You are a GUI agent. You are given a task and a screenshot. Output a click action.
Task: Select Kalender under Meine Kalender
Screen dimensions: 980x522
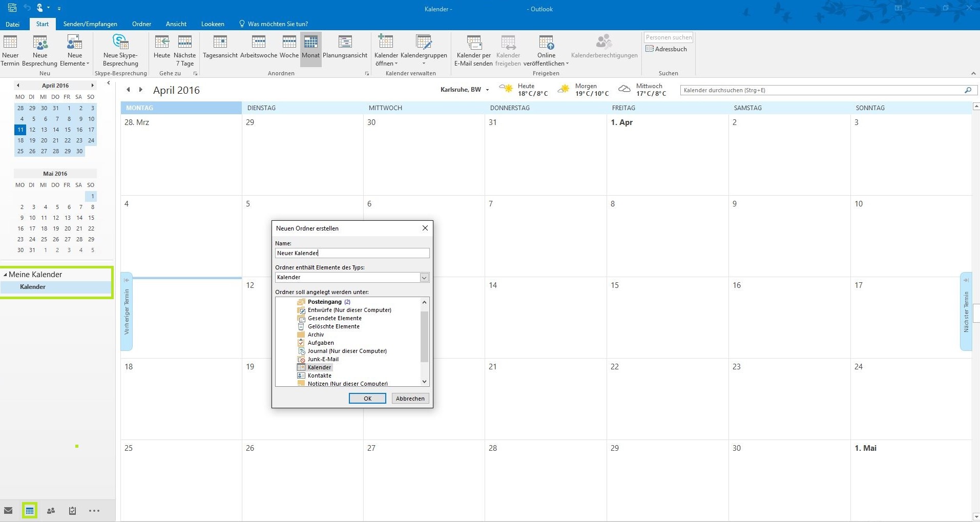coord(33,287)
